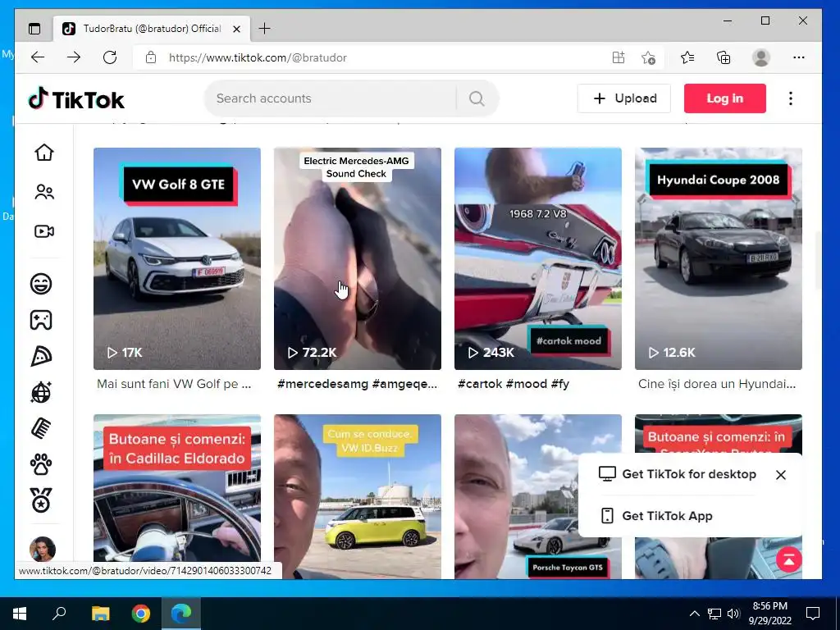Close the Get TikTok for desktop popup
Image resolution: width=840 pixels, height=630 pixels.
[x=781, y=475]
